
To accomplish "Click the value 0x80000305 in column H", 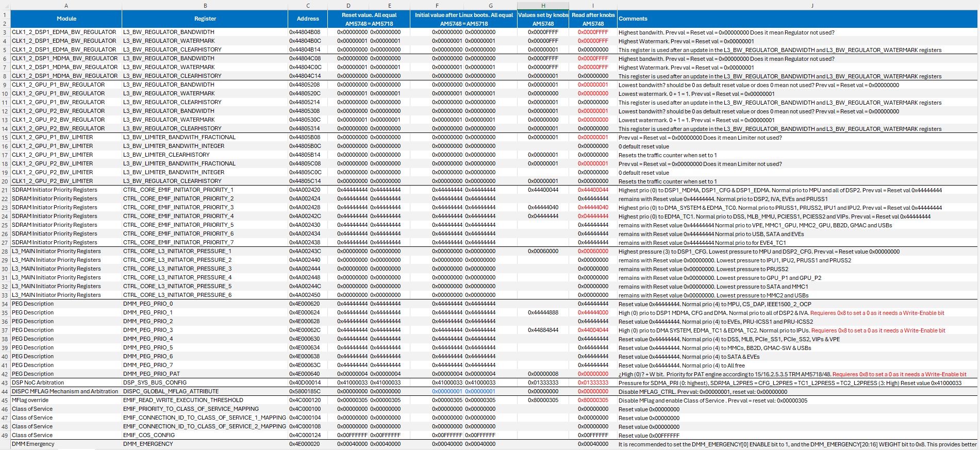I will [x=543, y=400].
